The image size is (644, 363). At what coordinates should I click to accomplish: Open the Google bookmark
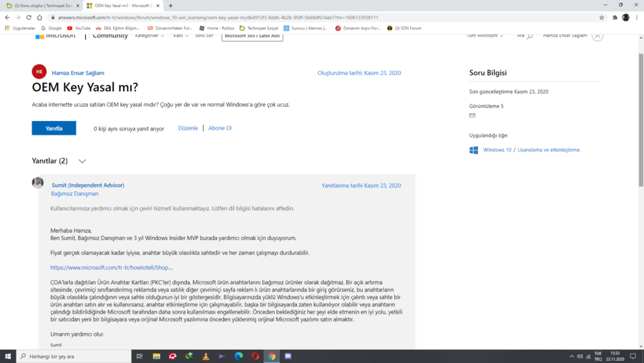point(52,28)
